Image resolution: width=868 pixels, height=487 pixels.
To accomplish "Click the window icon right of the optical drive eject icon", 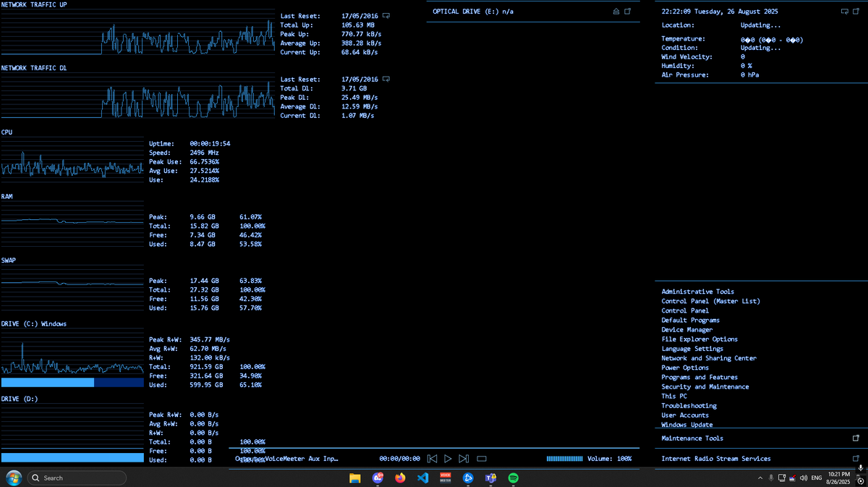I will click(627, 12).
